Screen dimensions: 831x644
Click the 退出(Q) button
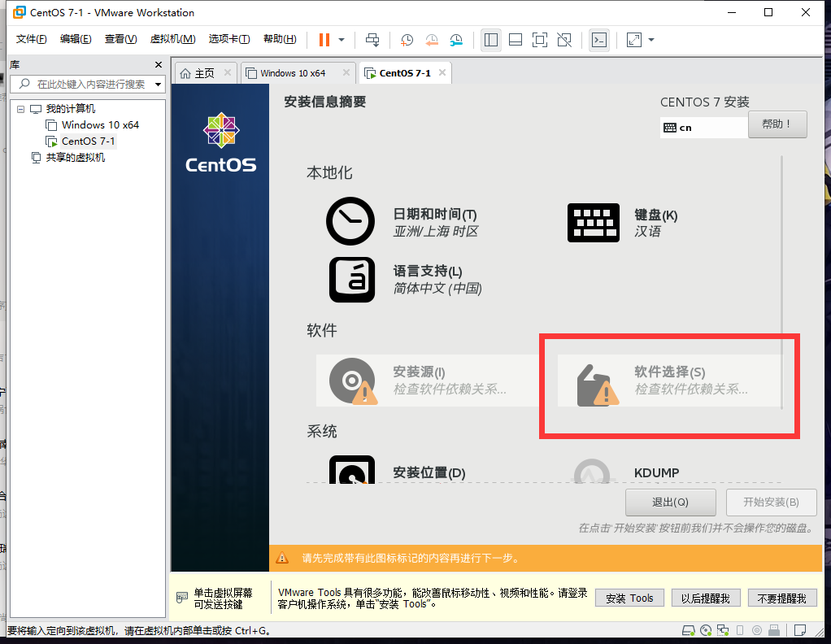click(671, 502)
